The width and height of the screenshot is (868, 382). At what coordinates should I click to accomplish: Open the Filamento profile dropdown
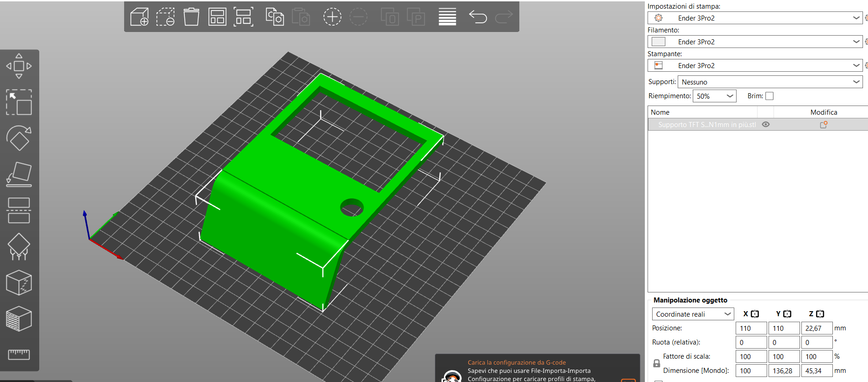pyautogui.click(x=755, y=42)
